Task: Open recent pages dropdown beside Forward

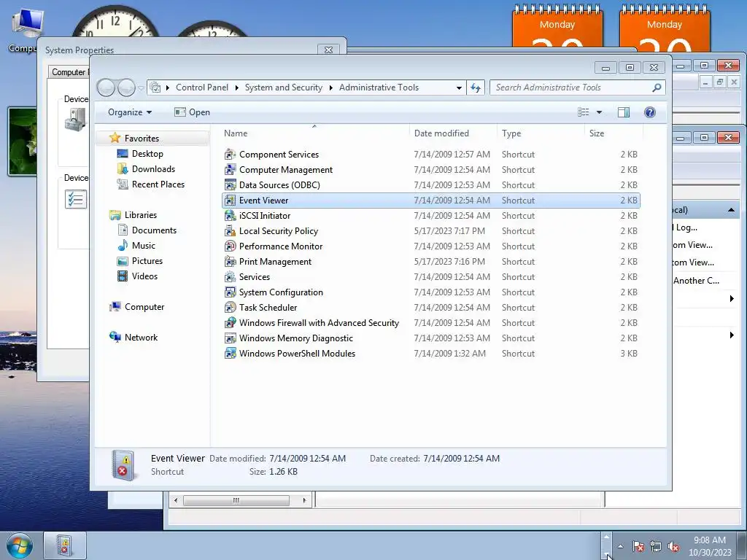Action: (x=141, y=88)
